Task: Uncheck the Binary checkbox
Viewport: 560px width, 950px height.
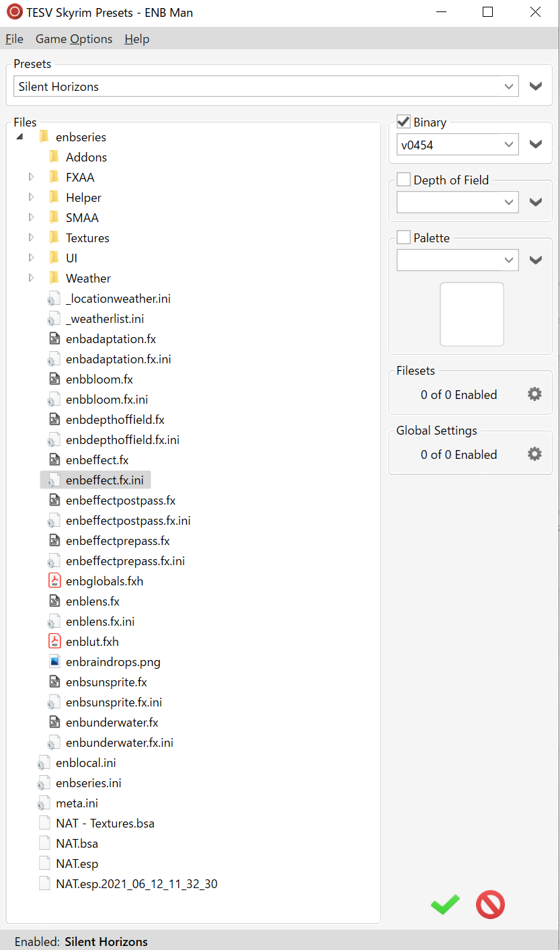Action: 403,122
